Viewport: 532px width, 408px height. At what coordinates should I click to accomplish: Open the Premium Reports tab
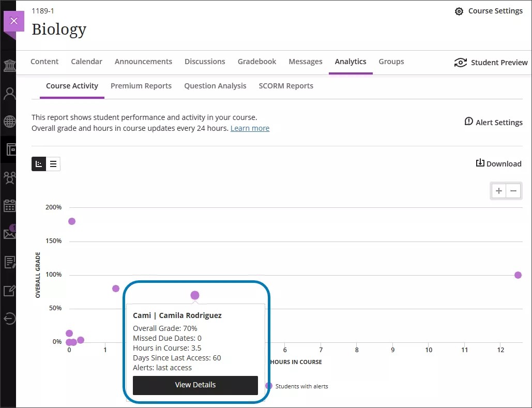pos(141,86)
